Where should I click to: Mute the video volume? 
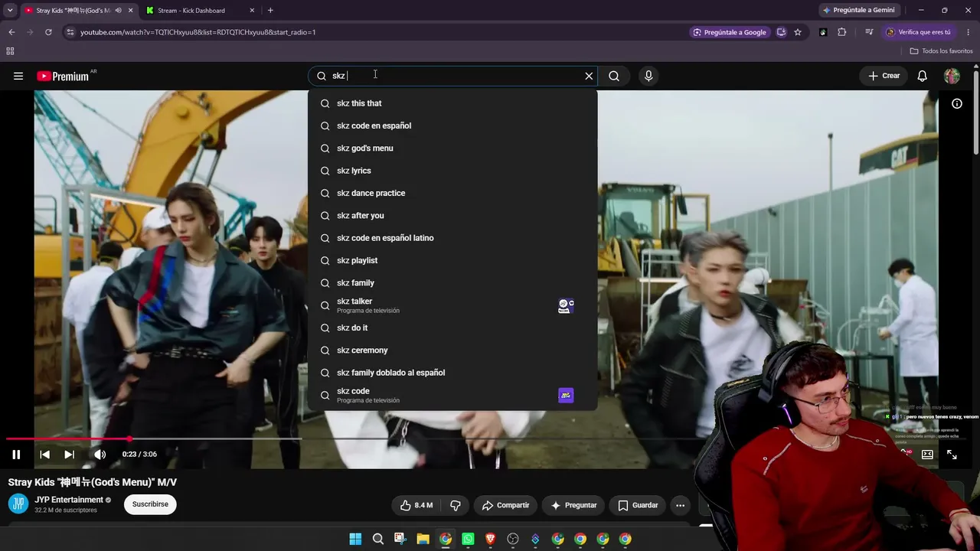pyautogui.click(x=100, y=455)
